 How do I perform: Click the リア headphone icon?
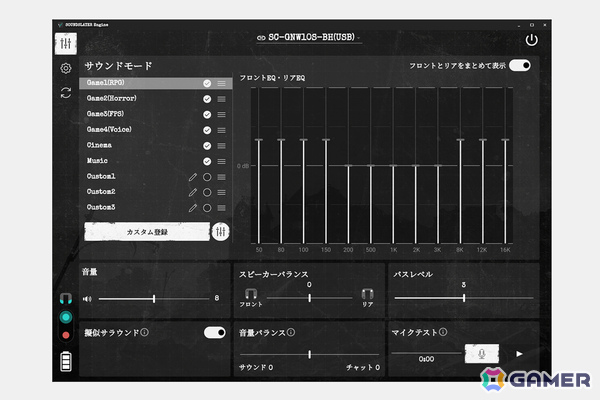[x=367, y=294]
